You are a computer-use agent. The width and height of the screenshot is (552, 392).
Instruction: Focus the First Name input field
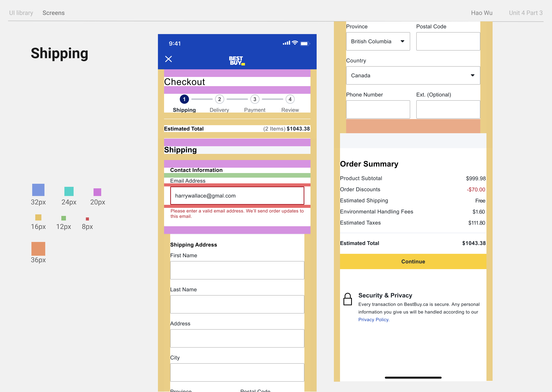tap(237, 270)
